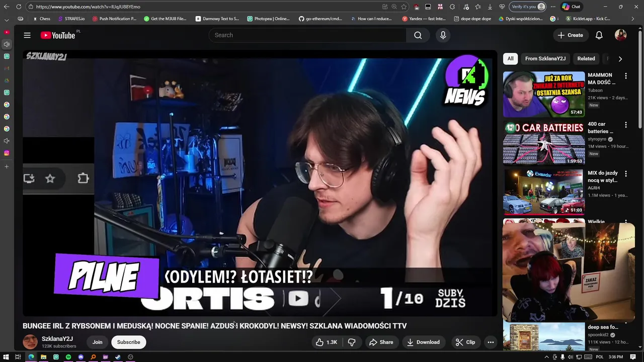The image size is (644, 362).
Task: Select the From SzklanaY2J chip
Action: point(545,59)
